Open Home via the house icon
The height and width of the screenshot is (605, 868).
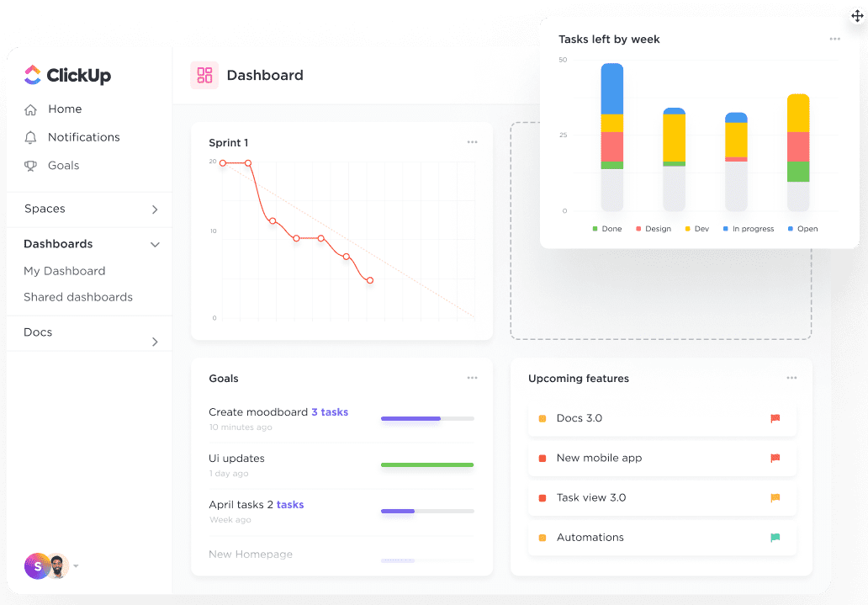point(31,109)
